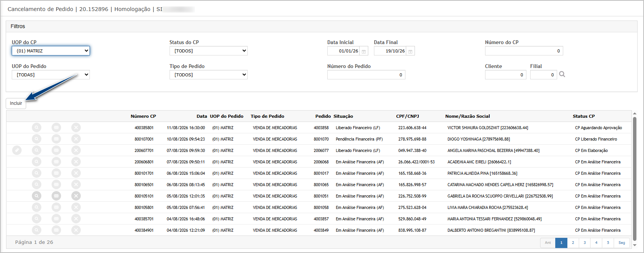The height and width of the screenshot is (253, 644).
Task: Focus the Número do Pedido field
Action: 366,75
